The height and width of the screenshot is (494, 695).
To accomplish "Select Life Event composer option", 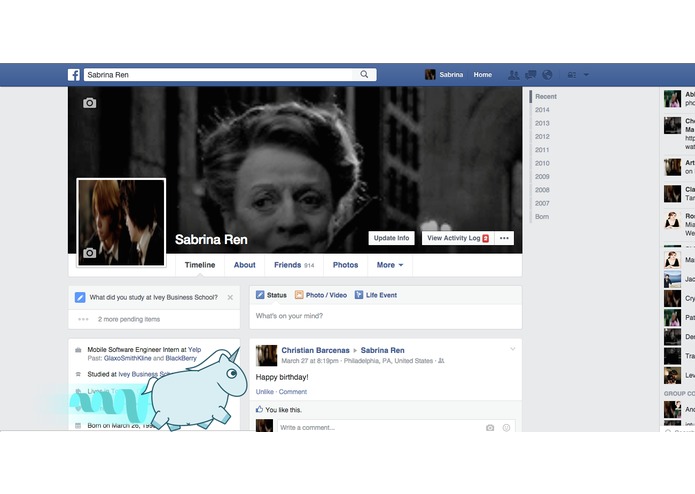I will 376,295.
